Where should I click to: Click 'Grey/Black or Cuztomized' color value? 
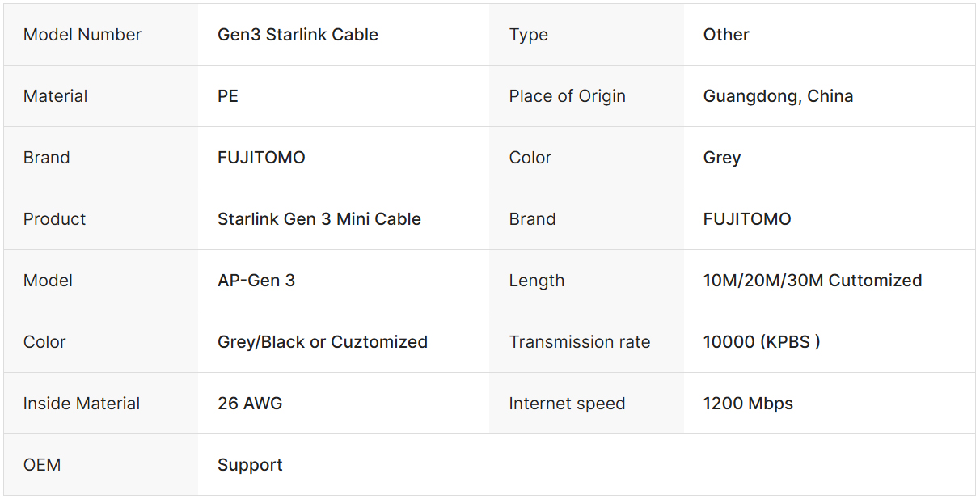click(x=322, y=342)
